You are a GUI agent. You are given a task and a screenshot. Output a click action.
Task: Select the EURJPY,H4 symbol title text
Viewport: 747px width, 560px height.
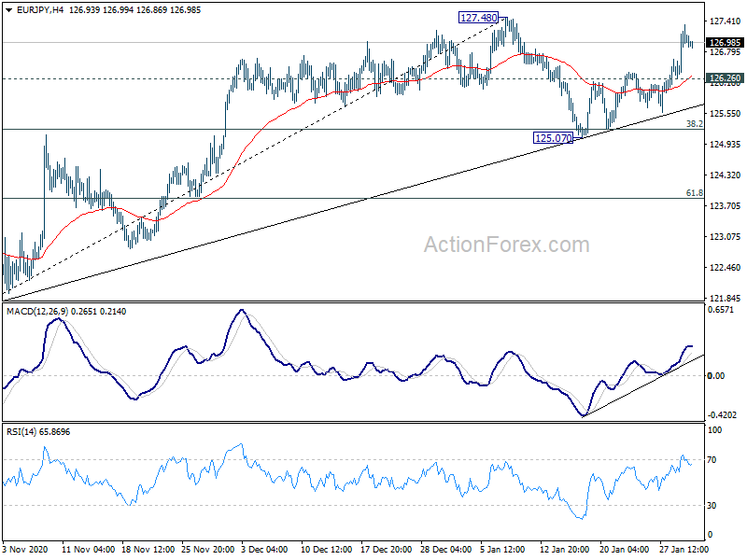click(40, 10)
